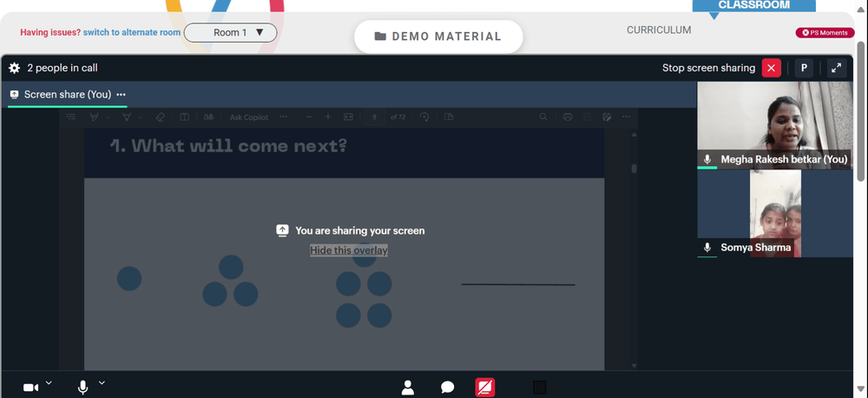The image size is (868, 398).
Task: Open the more tools dots after Ask Copilot
Action: (x=284, y=117)
